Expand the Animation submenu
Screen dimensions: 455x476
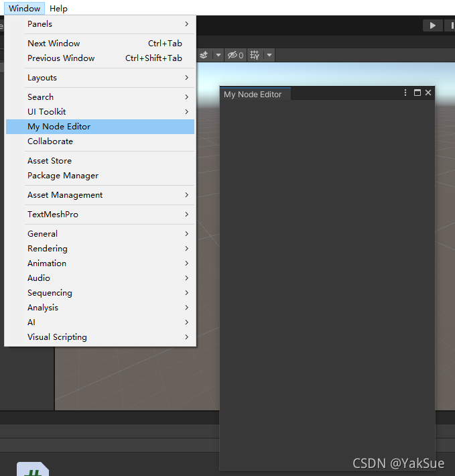[100, 263]
